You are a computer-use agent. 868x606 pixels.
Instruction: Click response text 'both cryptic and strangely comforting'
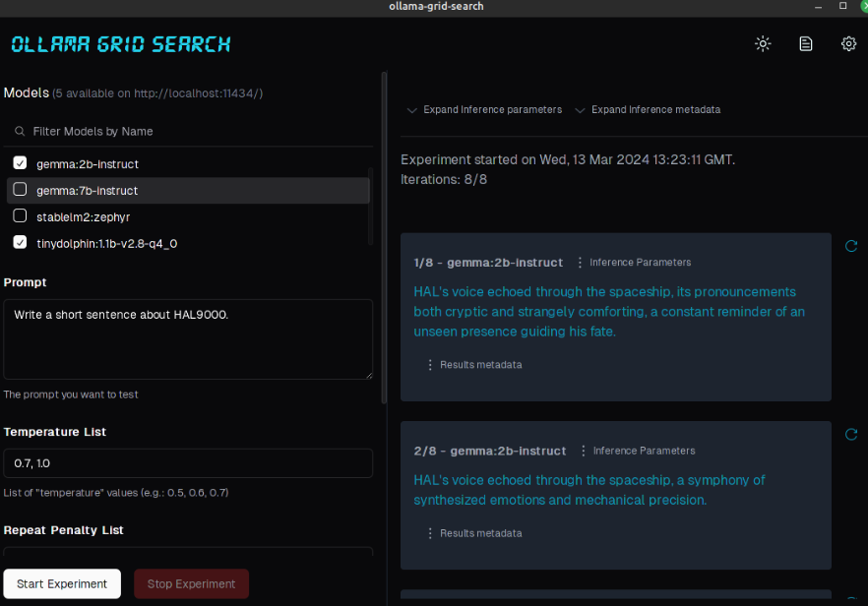tap(530, 312)
